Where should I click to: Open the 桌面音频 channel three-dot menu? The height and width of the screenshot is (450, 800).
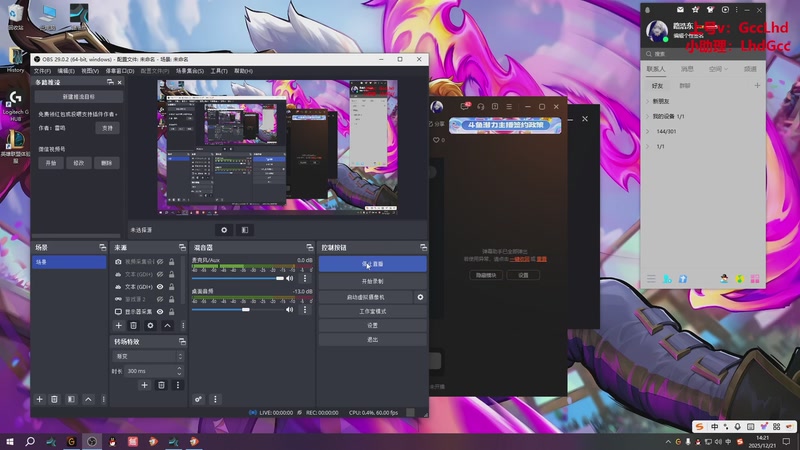(x=305, y=309)
